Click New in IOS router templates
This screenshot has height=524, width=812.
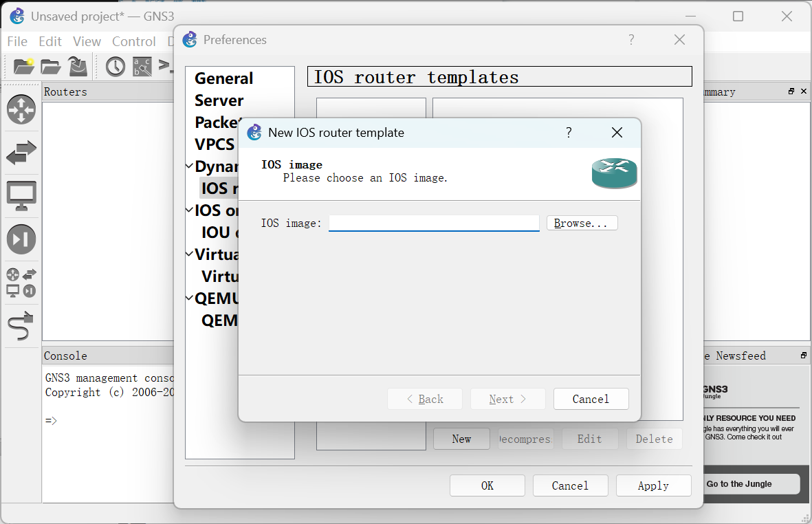tap(461, 439)
